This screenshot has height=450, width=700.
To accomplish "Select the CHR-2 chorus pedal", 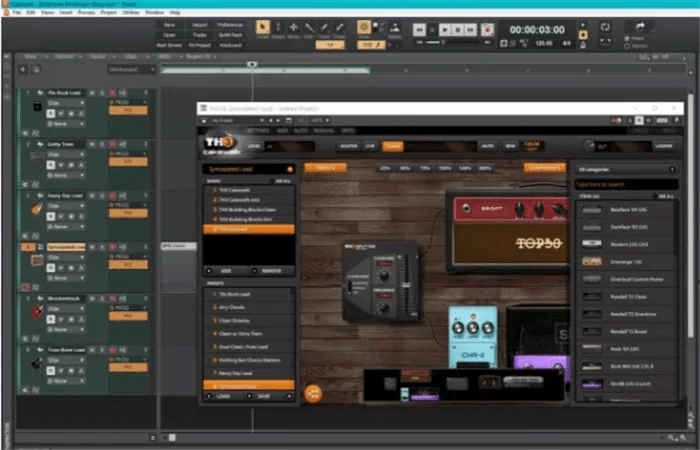I will tap(472, 337).
